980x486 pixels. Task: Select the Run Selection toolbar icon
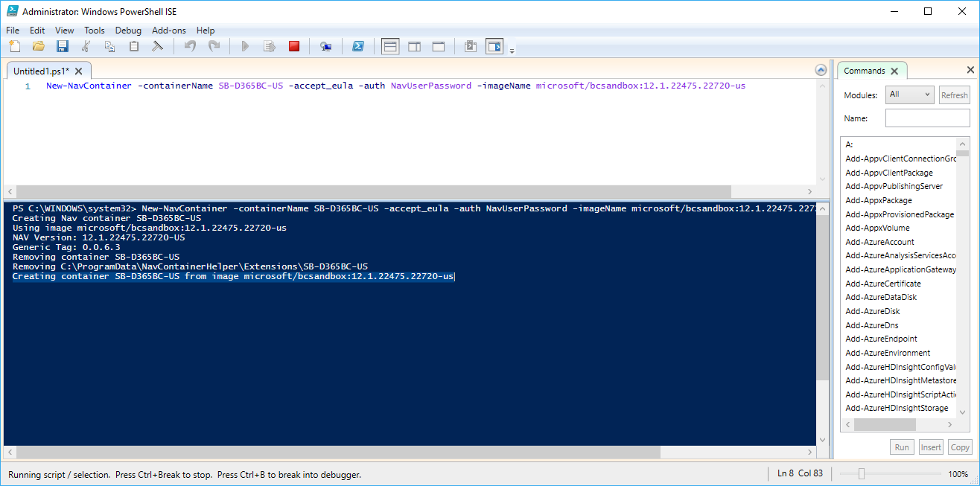(x=269, y=45)
